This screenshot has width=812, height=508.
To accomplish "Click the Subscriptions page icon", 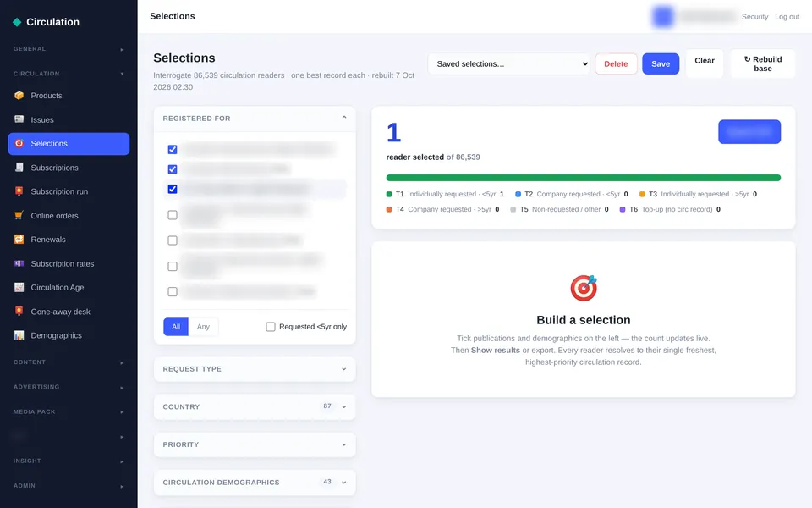I will click(19, 168).
